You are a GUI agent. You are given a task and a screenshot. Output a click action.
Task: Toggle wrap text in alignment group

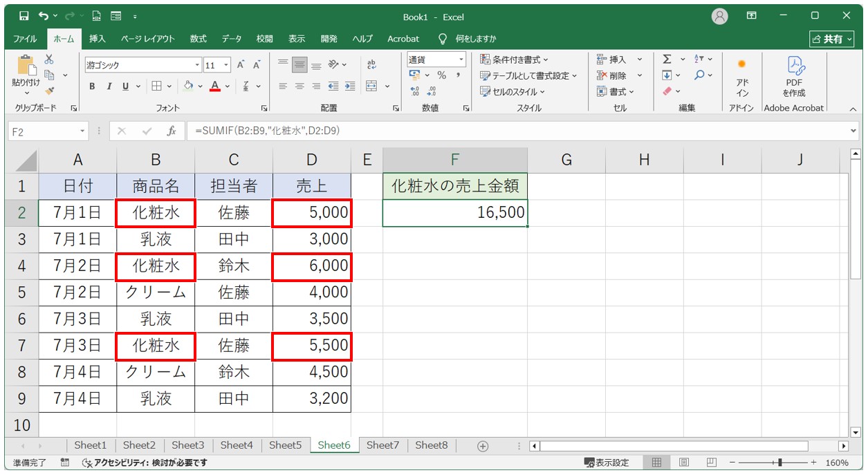371,64
